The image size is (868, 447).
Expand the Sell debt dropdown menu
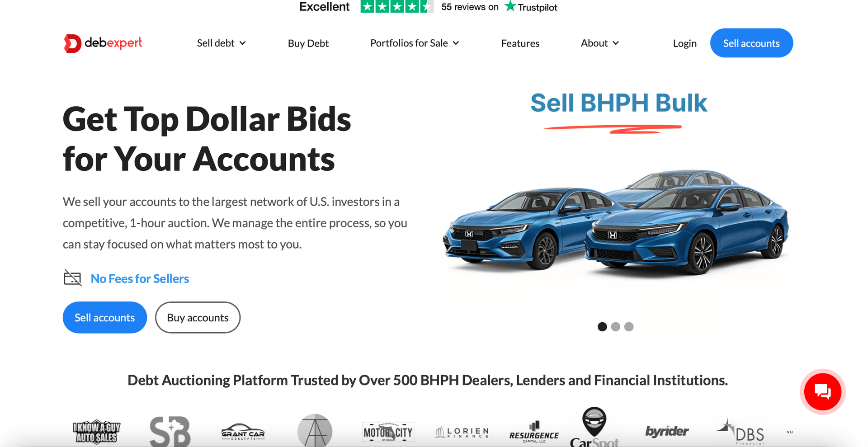click(x=222, y=43)
